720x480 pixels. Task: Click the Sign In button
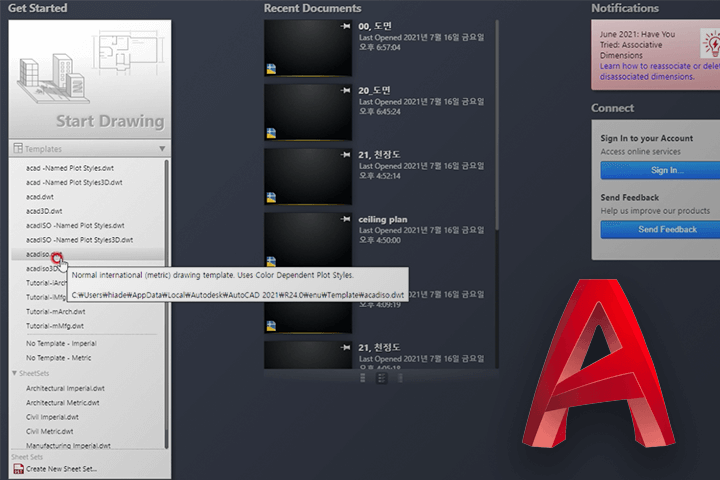point(660,170)
